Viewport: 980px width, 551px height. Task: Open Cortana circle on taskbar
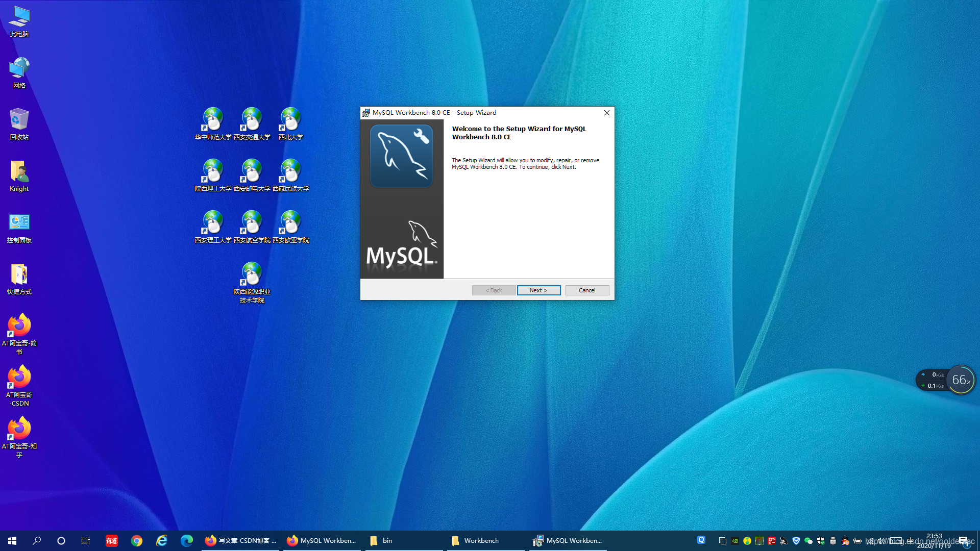click(x=61, y=541)
